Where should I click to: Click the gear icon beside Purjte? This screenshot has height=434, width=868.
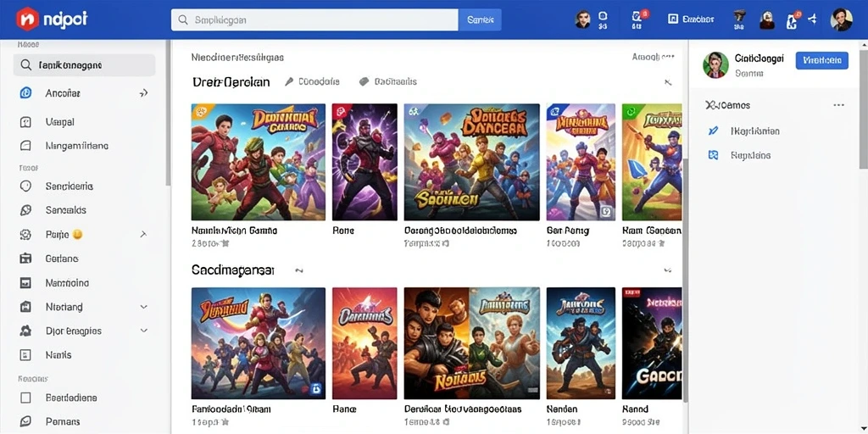[x=25, y=235]
